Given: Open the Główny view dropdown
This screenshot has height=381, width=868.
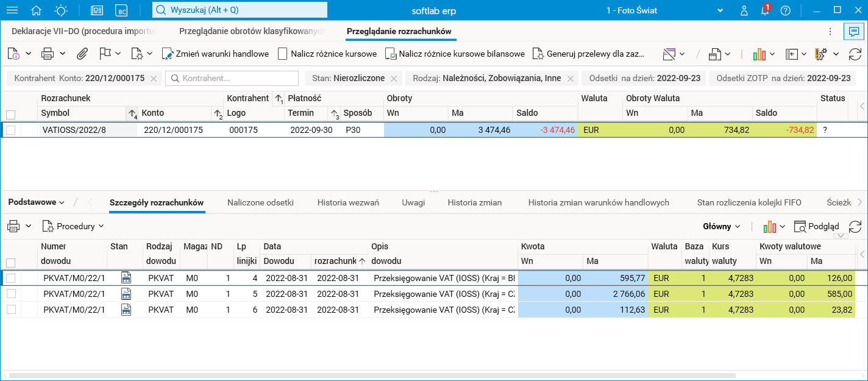Looking at the screenshot, I should pyautogui.click(x=722, y=226).
